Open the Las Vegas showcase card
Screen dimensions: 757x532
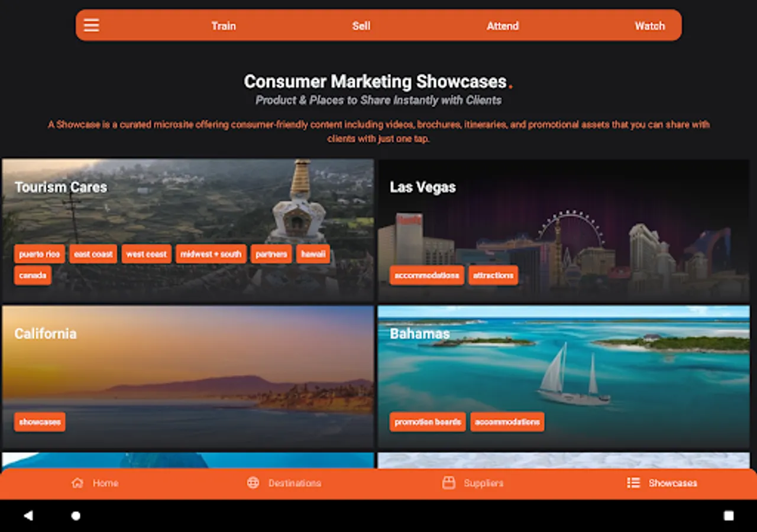click(x=564, y=231)
